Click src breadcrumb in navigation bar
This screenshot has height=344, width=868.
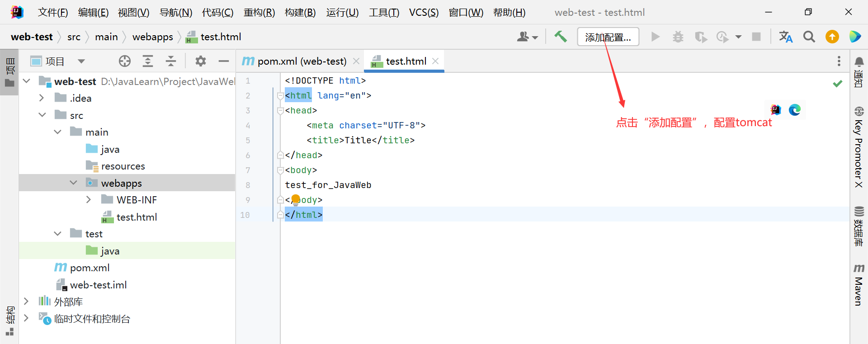pos(74,37)
